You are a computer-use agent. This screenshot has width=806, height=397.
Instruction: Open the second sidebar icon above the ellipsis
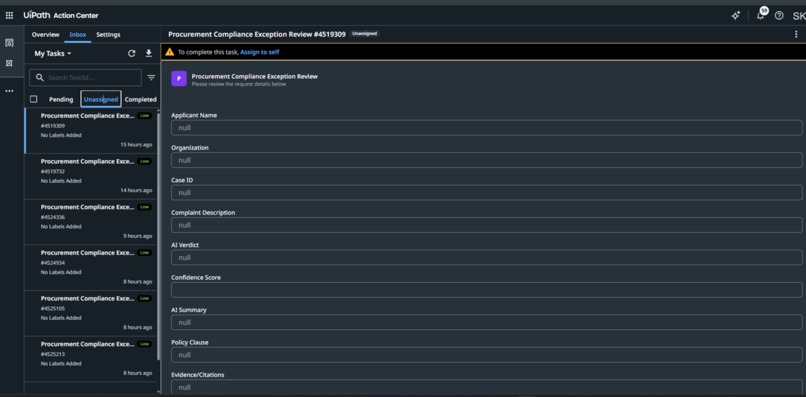pos(9,63)
